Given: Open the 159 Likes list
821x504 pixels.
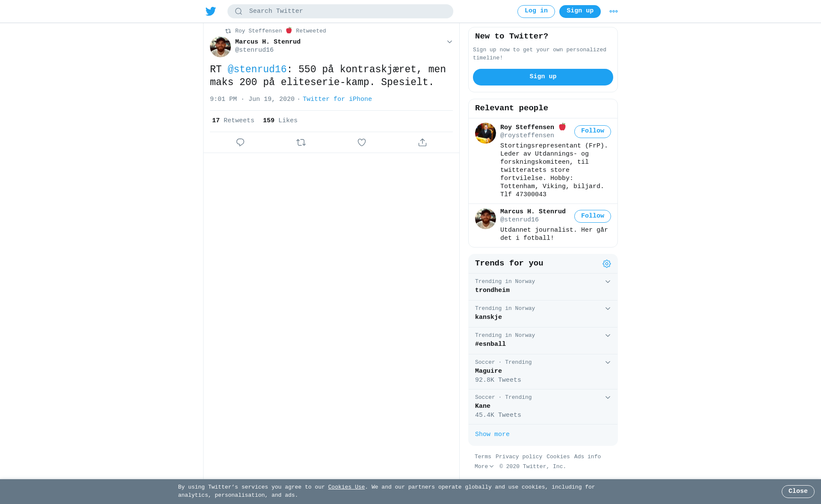Looking at the screenshot, I should pyautogui.click(x=280, y=121).
